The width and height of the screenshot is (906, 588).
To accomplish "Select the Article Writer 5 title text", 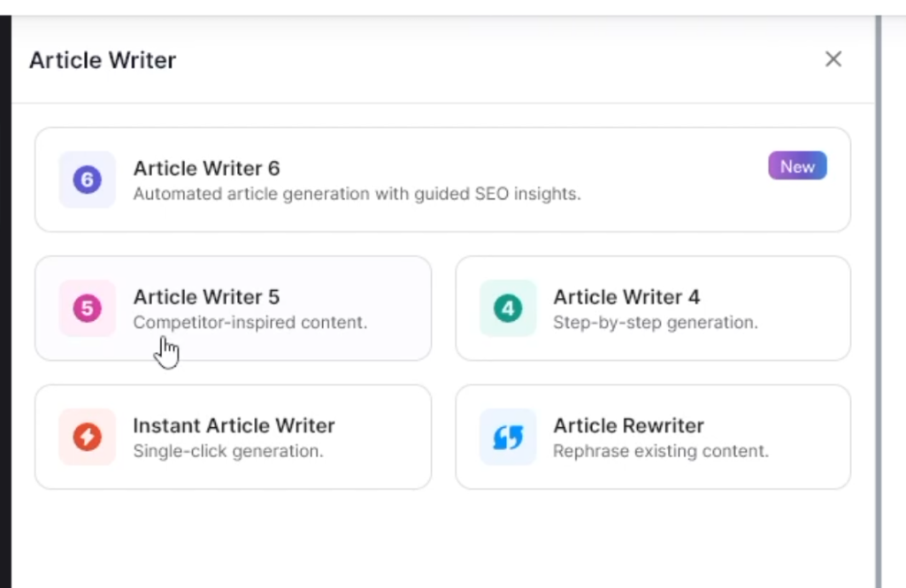I will (x=206, y=297).
